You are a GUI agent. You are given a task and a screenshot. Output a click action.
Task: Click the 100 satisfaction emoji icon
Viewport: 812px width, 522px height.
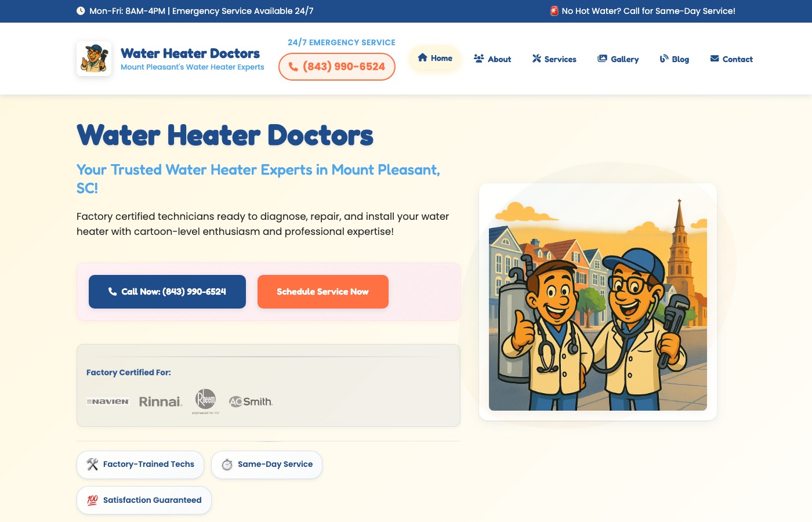(92, 500)
